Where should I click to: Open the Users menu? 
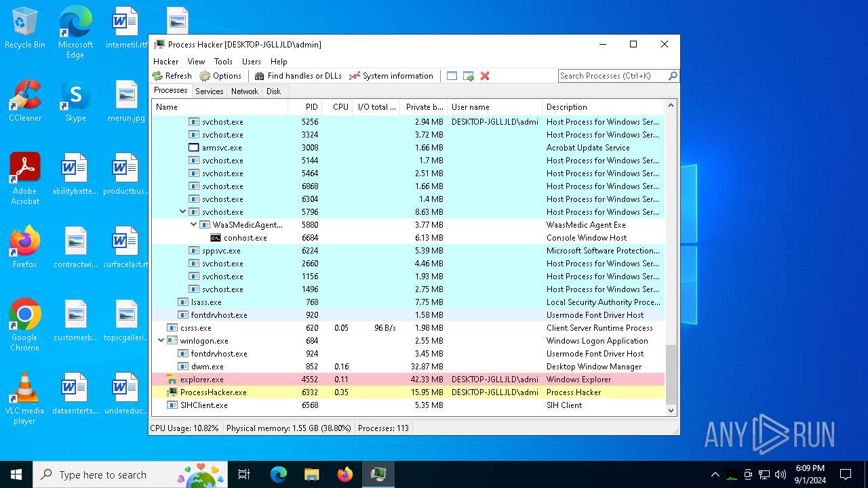251,61
